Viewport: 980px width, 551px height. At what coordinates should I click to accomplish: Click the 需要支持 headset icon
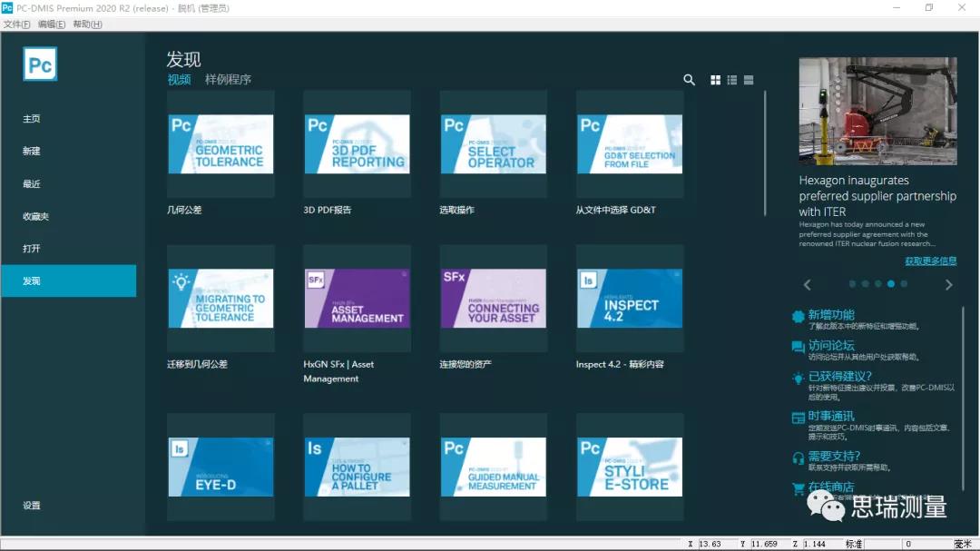point(799,458)
